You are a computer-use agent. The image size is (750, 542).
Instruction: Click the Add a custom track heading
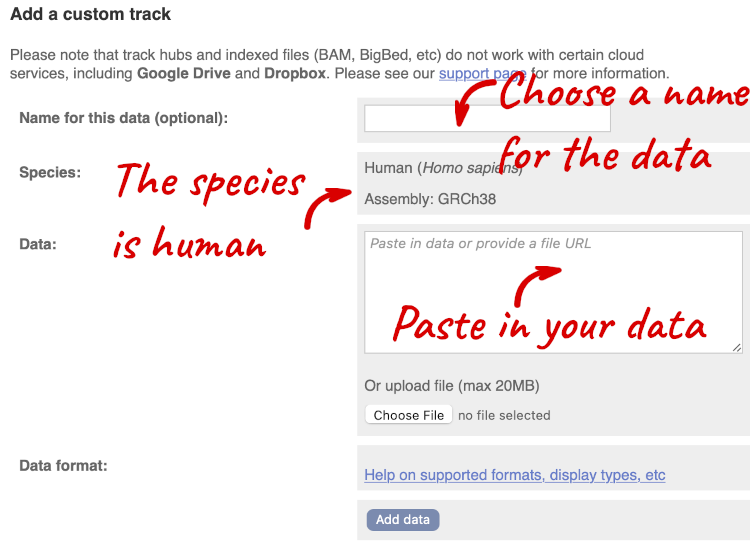pos(90,14)
